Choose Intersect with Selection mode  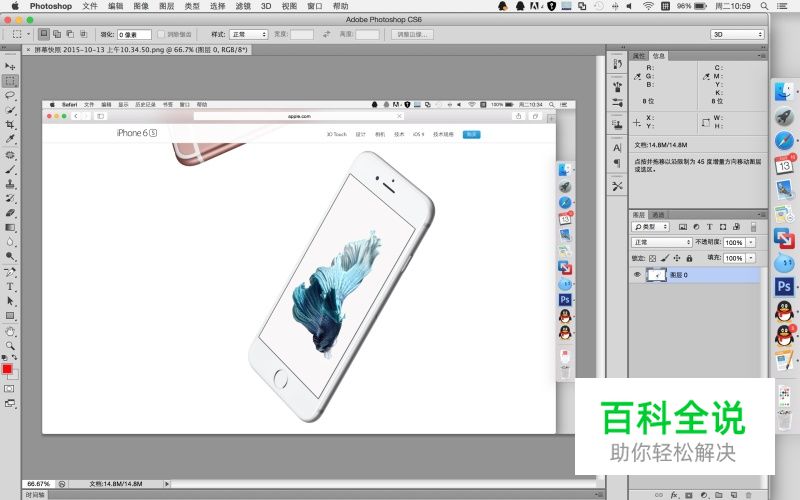pyautogui.click(x=84, y=34)
